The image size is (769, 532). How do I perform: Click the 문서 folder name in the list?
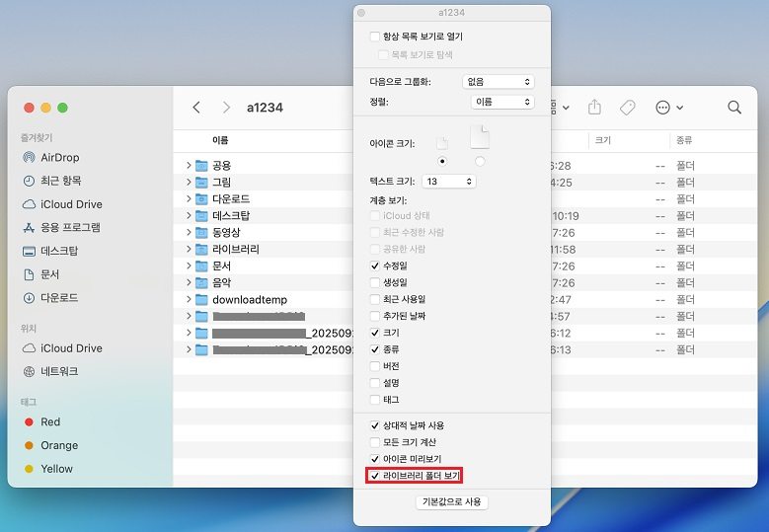click(222, 266)
